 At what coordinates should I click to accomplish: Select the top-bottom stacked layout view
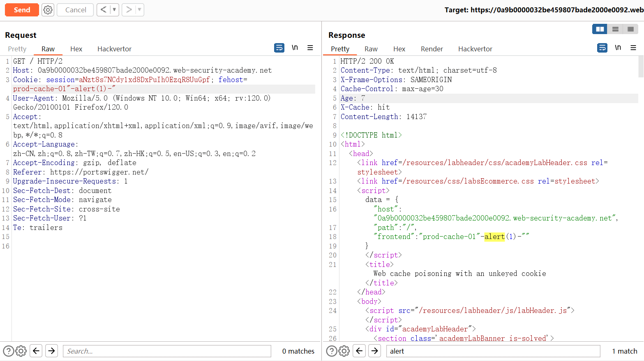(615, 29)
